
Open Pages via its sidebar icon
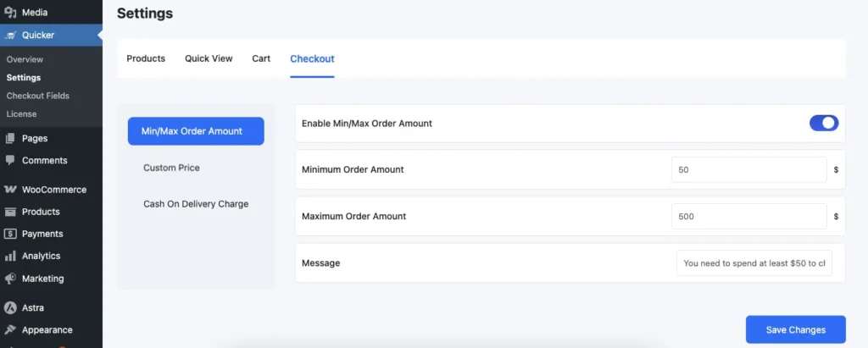pyautogui.click(x=10, y=138)
